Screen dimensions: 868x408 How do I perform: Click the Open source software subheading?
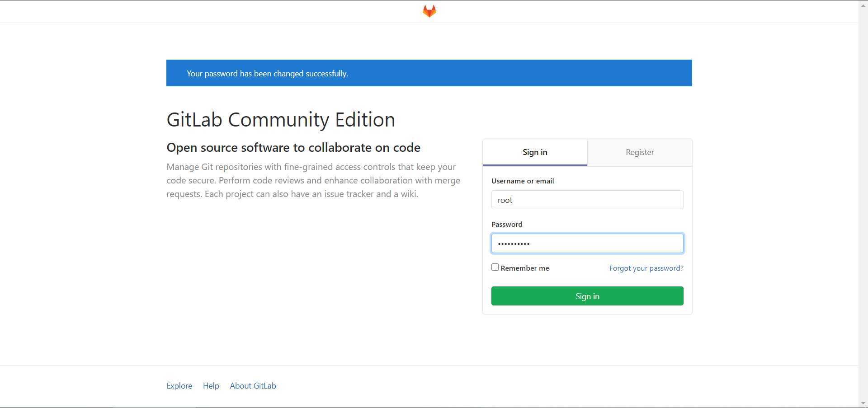click(x=293, y=147)
